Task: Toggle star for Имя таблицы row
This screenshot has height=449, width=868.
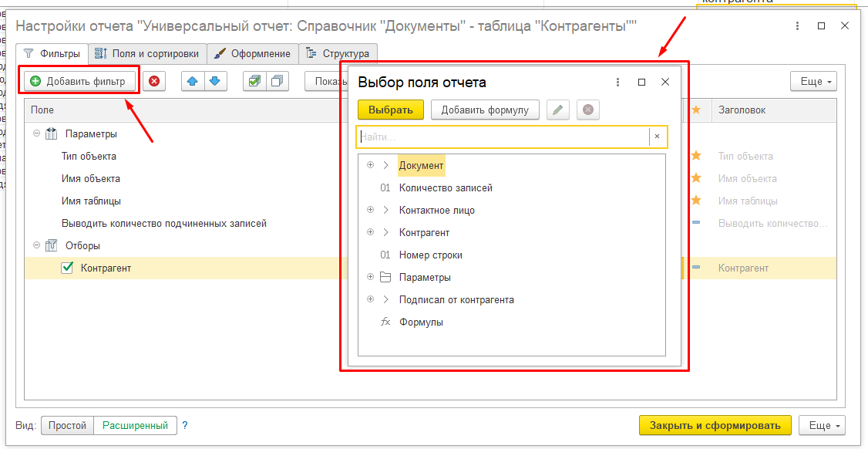Action: pyautogui.click(x=696, y=200)
